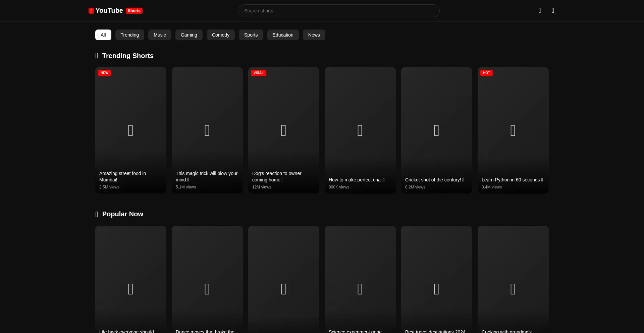Play the How to make perfect chai short
The height and width of the screenshot is (333, 644).
(x=360, y=130)
